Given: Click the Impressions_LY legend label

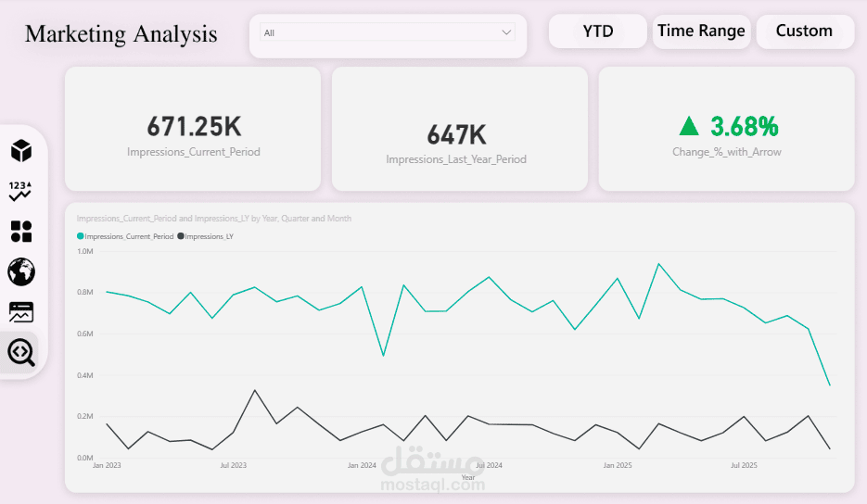Looking at the screenshot, I should [209, 236].
